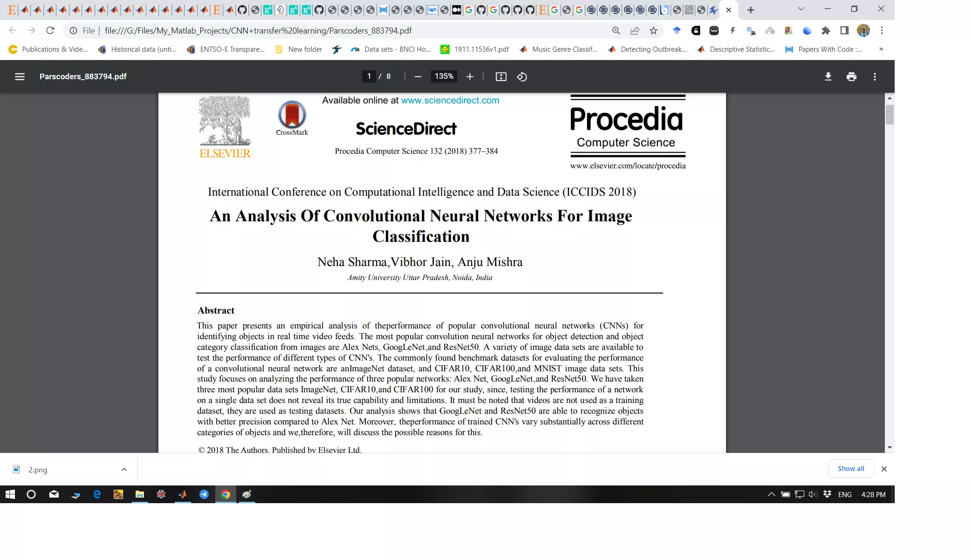Click the page number input field
The image size is (972, 560).
369,76
